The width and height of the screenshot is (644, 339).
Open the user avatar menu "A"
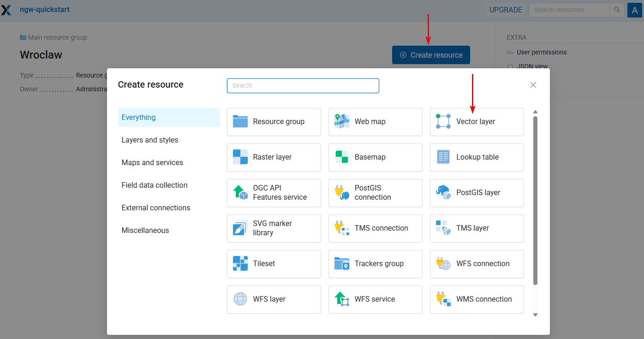(635, 10)
